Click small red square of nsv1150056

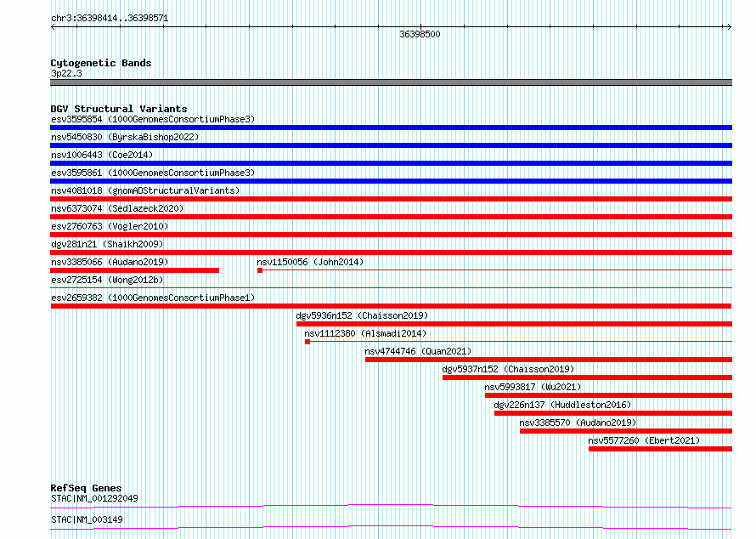tap(260, 270)
